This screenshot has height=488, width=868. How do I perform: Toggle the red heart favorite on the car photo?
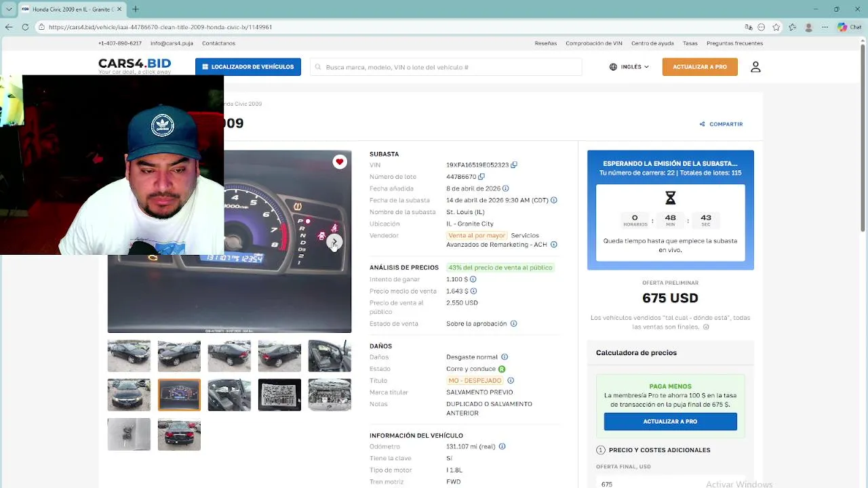coord(340,161)
